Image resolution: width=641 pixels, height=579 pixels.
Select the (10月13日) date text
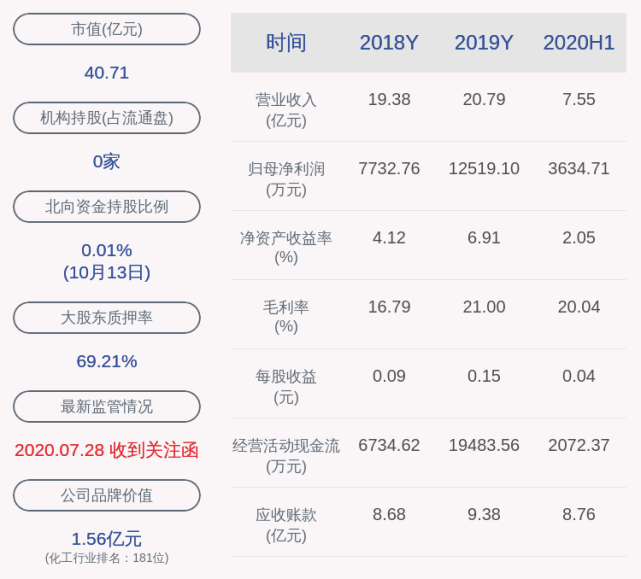click(107, 272)
